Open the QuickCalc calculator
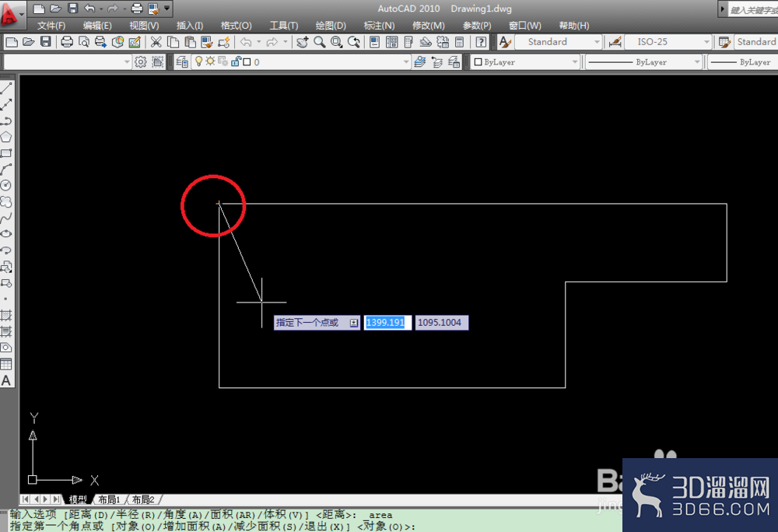The height and width of the screenshot is (532, 778). click(460, 42)
